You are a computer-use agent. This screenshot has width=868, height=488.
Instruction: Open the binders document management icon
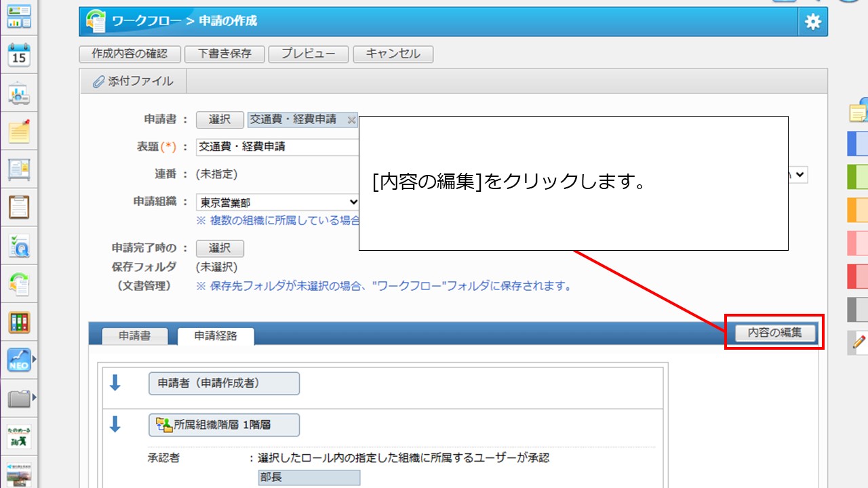click(x=19, y=322)
